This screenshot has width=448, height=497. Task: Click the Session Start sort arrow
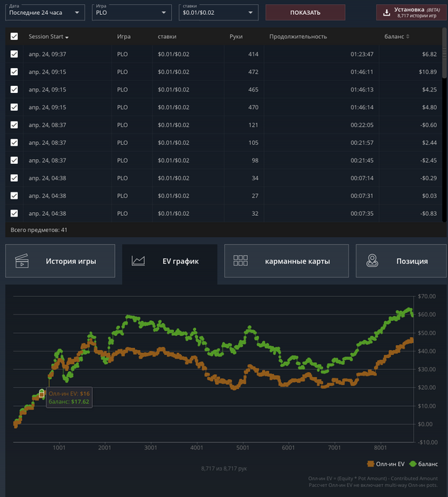click(x=67, y=38)
